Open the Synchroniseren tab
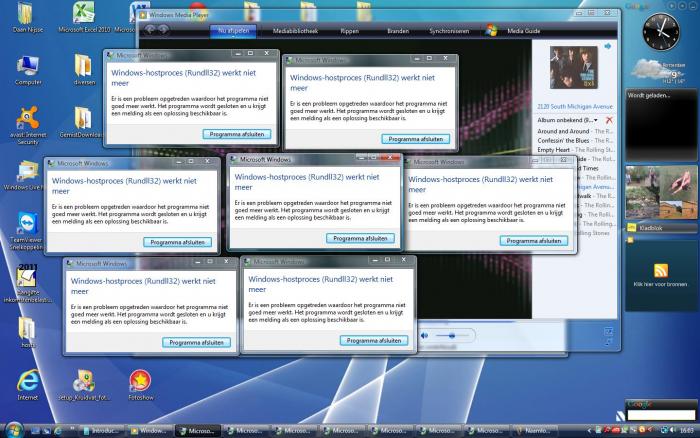The height and width of the screenshot is (438, 700). click(449, 31)
